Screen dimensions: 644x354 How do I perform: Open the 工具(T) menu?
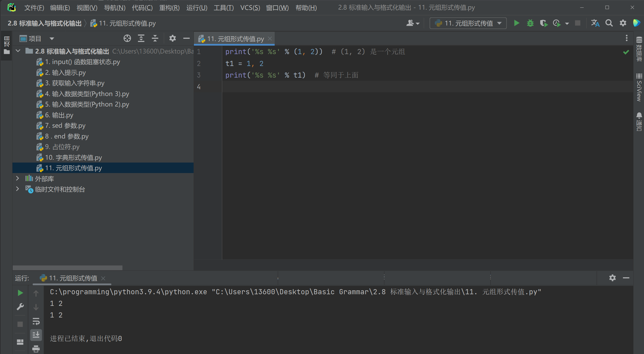(x=224, y=8)
